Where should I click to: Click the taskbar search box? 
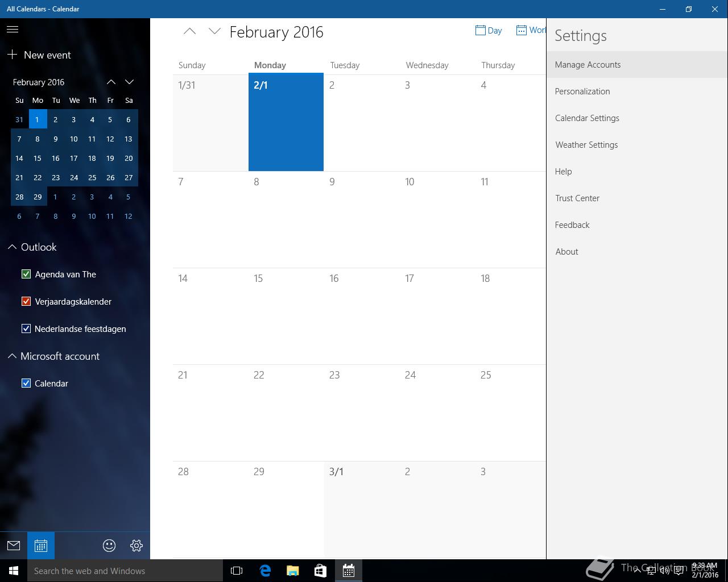pos(125,571)
